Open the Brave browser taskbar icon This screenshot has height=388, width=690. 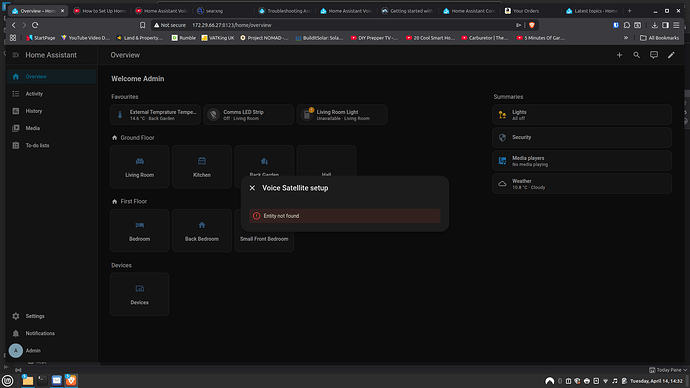tap(71, 381)
